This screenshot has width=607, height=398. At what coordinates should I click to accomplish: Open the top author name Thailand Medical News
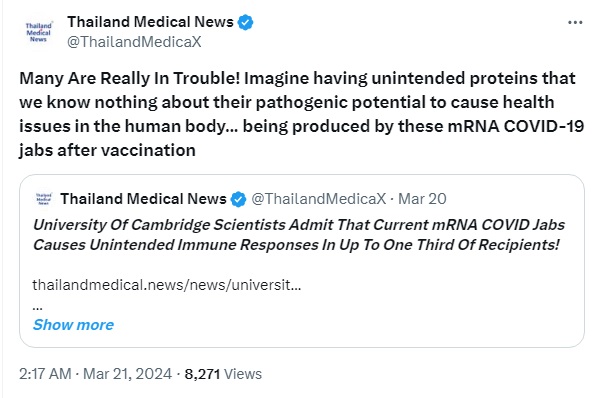coord(151,22)
